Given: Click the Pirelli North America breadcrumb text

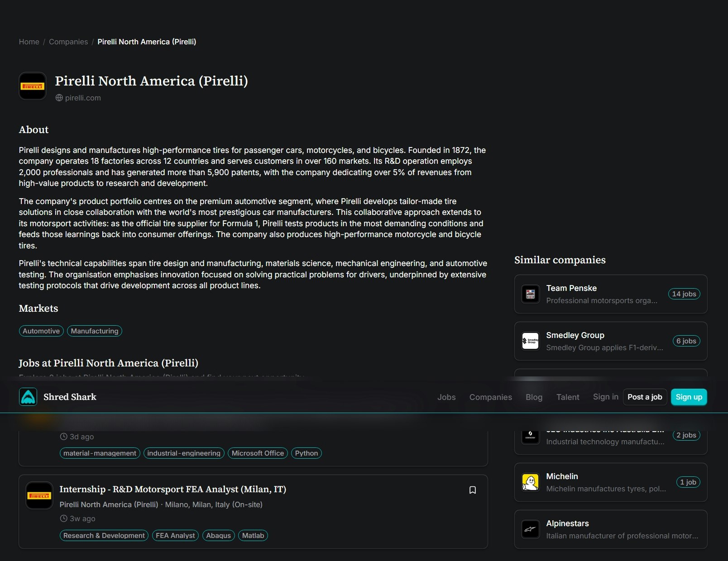Looking at the screenshot, I should pyautogui.click(x=147, y=42).
